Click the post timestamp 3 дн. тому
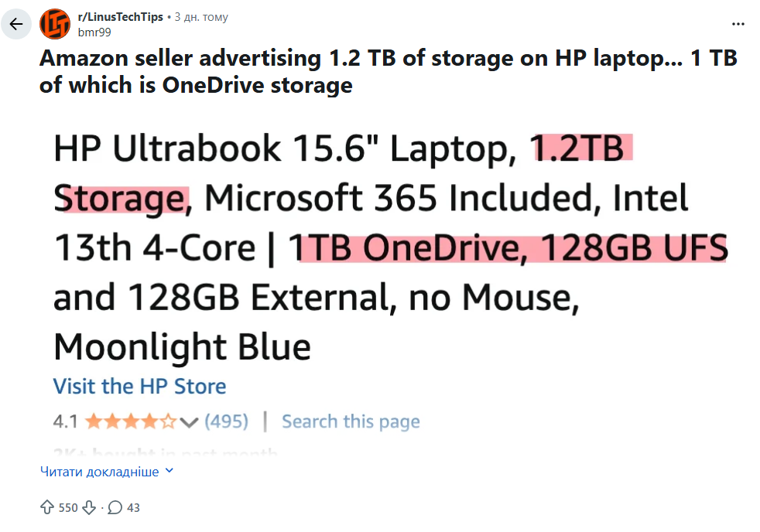 pyautogui.click(x=201, y=17)
